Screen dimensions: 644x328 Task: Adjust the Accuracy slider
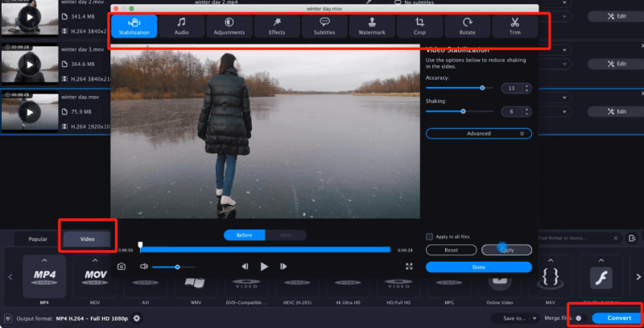tap(459, 88)
